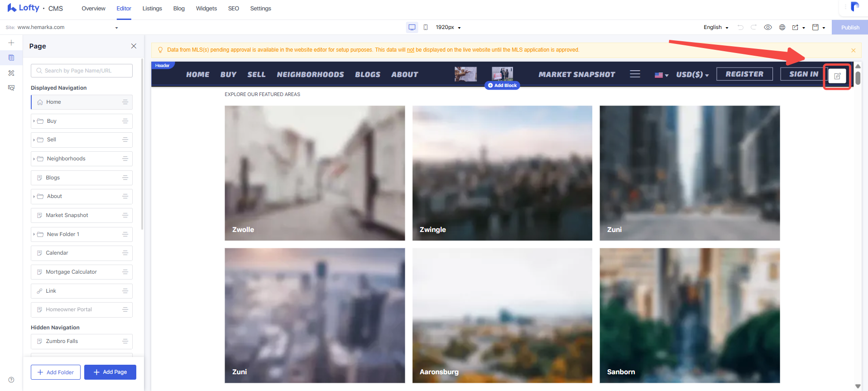868x391 pixels.
Task: Expand the Neighborhoods folder
Action: point(34,159)
